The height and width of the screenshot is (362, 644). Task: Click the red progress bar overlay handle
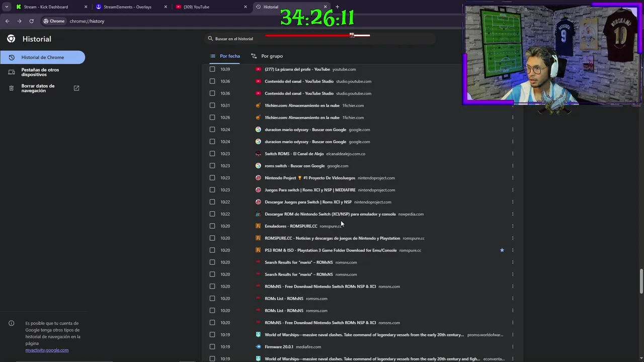pos(352,35)
